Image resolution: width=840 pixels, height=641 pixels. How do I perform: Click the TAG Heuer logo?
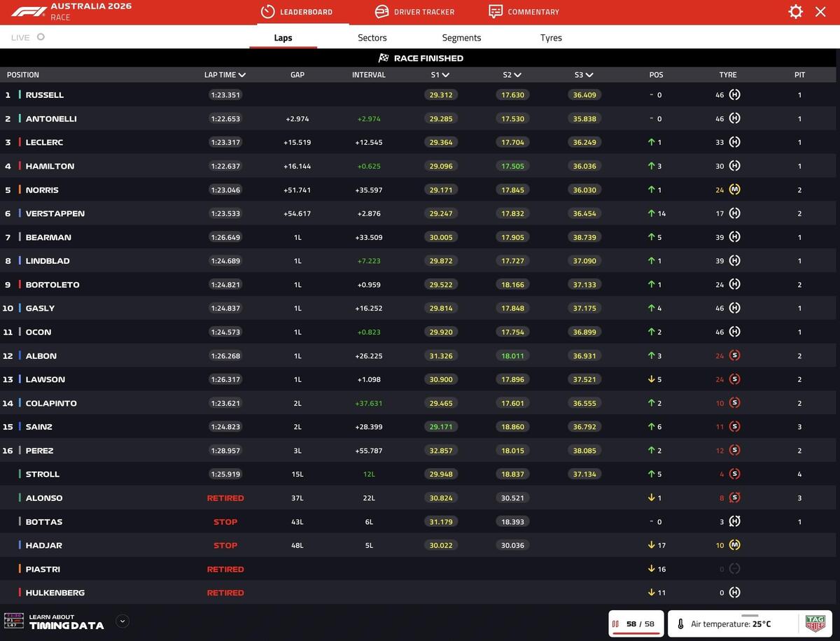pyautogui.click(x=815, y=623)
